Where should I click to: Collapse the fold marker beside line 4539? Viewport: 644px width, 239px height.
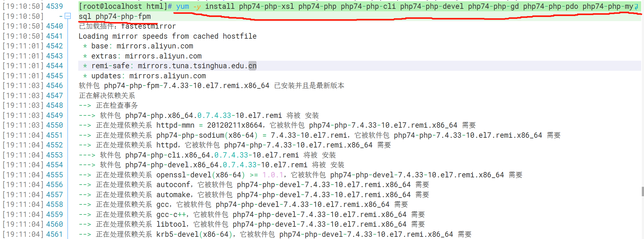tap(68, 16)
